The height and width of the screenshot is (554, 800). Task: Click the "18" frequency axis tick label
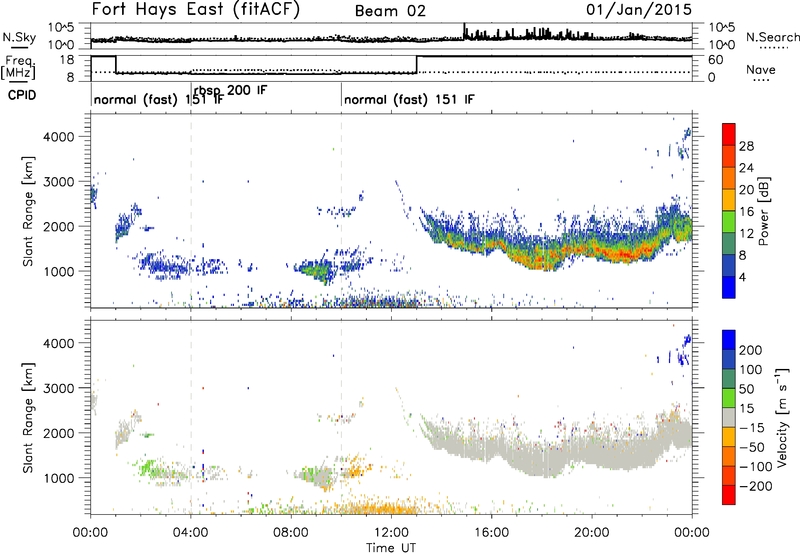pyautogui.click(x=66, y=60)
